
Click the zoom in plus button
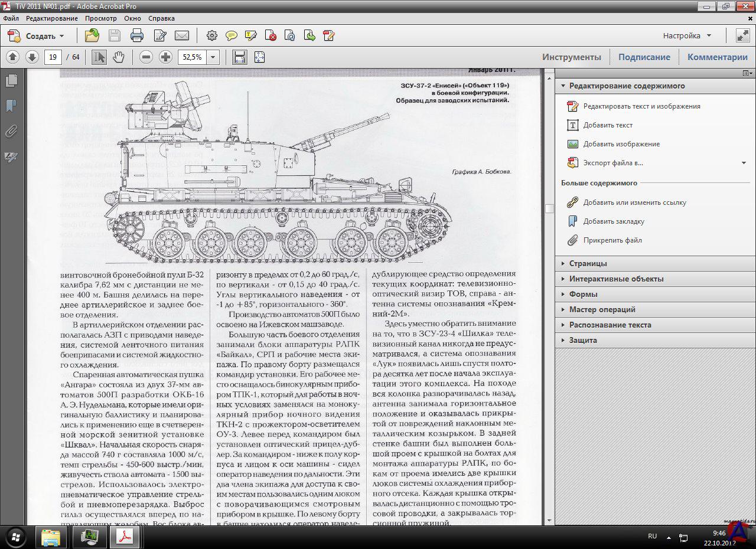[166, 57]
